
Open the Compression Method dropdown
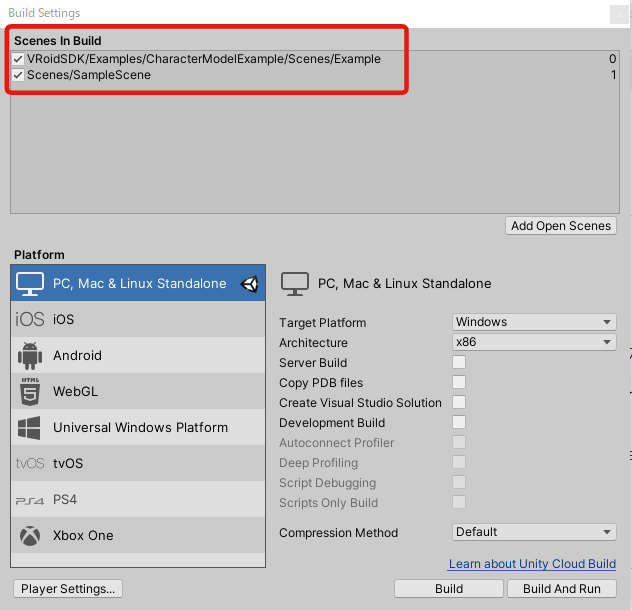tap(534, 532)
